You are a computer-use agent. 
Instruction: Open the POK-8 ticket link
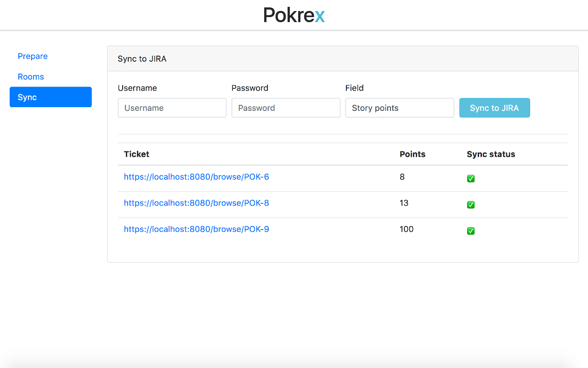[x=196, y=203]
